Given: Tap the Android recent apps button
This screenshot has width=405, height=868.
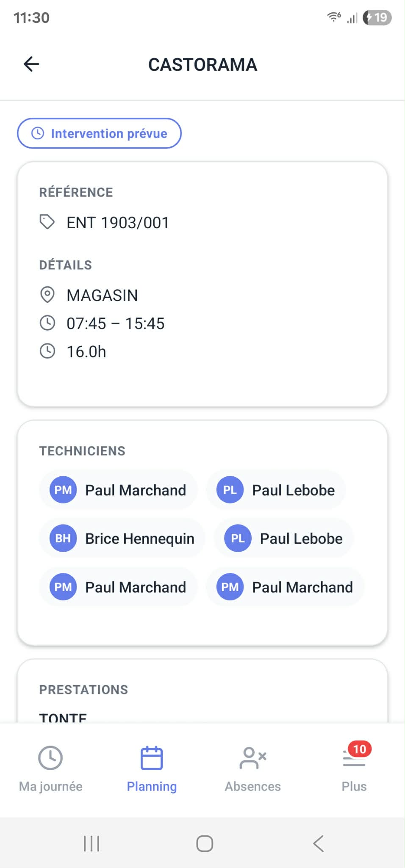Looking at the screenshot, I should click(x=91, y=843).
